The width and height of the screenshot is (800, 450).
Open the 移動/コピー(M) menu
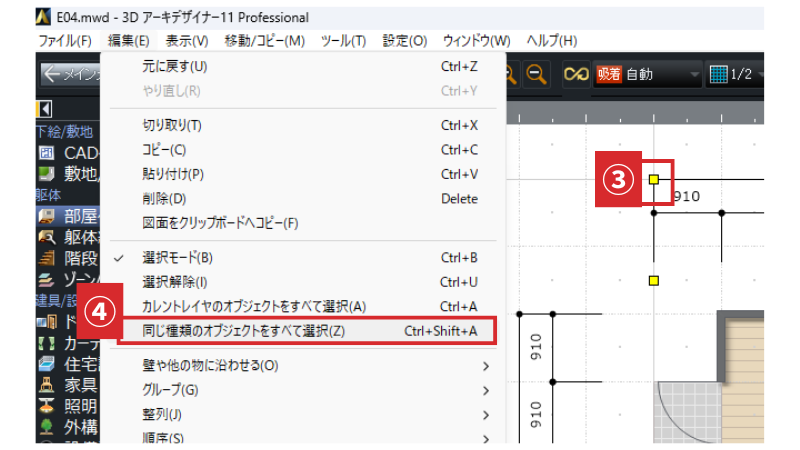(x=264, y=41)
